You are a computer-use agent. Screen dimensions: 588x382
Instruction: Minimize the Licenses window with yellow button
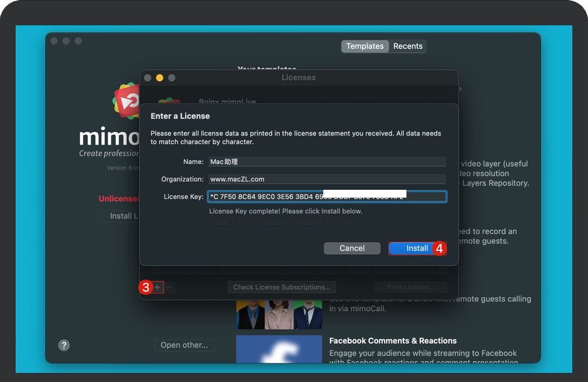click(x=160, y=78)
